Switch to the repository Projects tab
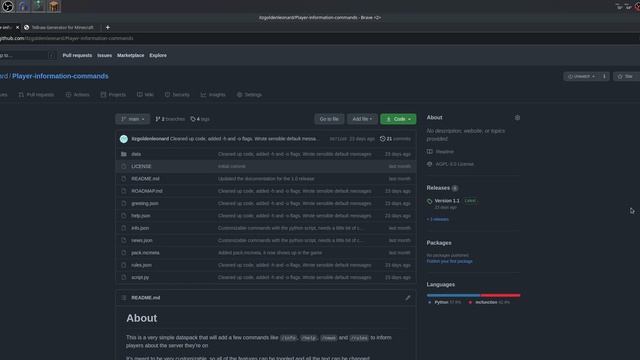The image size is (640, 360). pos(113,95)
